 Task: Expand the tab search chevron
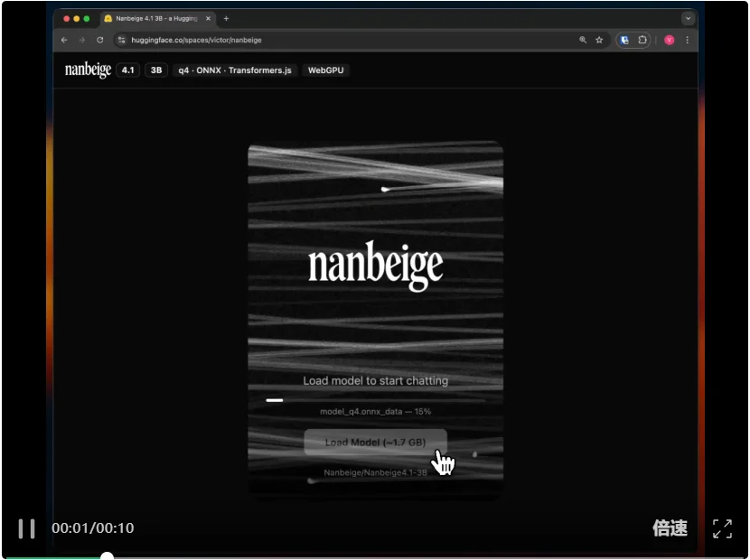(688, 18)
